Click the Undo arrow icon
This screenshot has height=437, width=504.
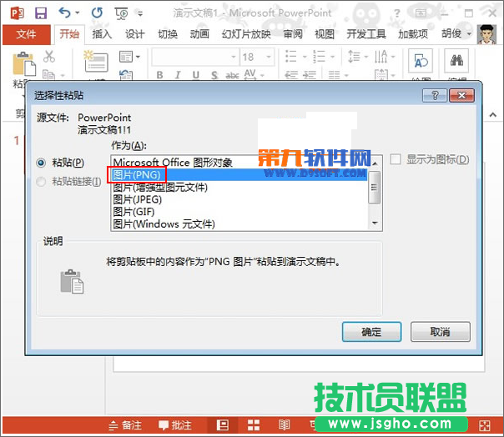point(64,13)
